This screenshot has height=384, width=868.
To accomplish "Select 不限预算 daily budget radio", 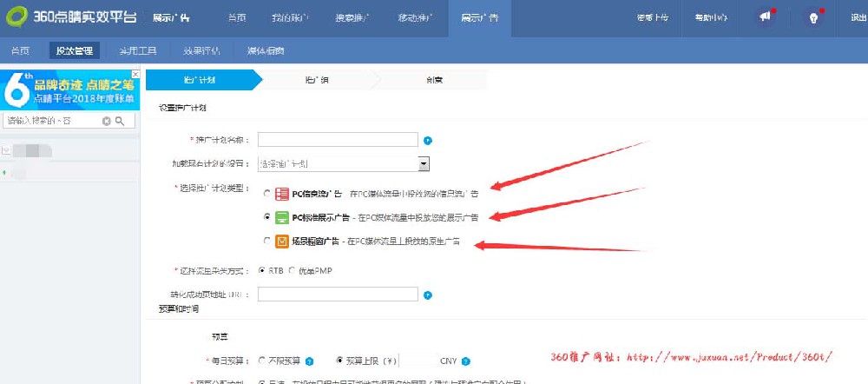I will click(262, 361).
